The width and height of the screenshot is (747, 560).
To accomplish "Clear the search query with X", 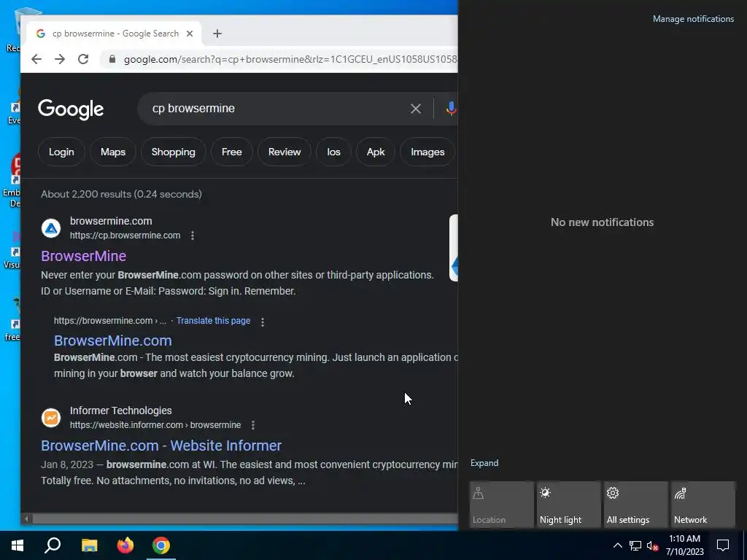I will pos(415,109).
